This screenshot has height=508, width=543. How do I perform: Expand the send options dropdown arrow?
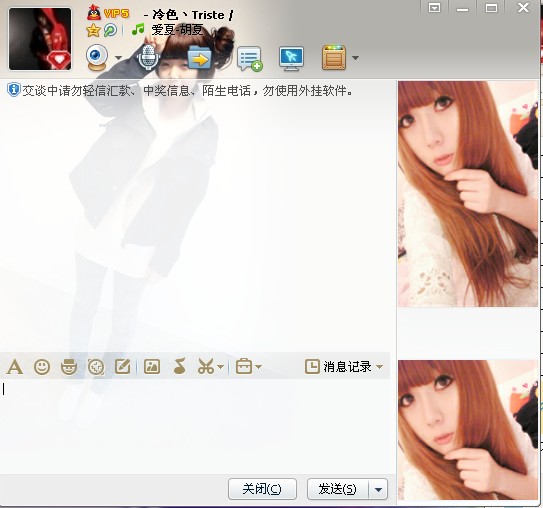tap(379, 489)
